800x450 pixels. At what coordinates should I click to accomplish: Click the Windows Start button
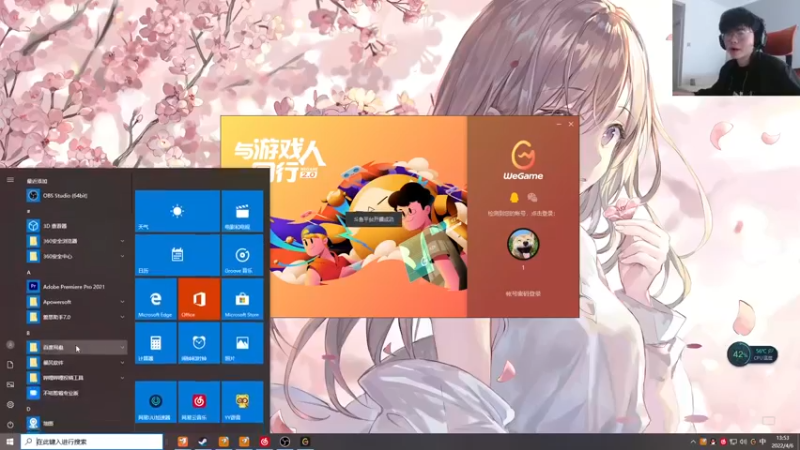tap(10, 442)
